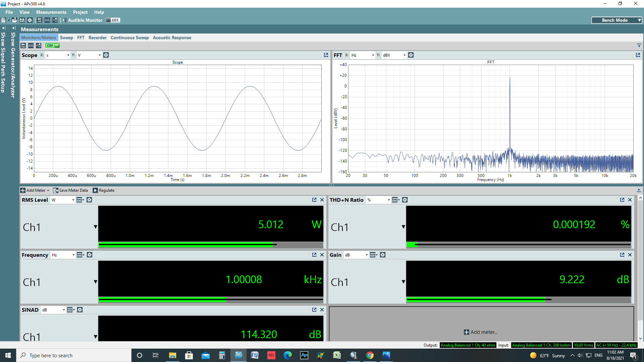Switch to Acoustic Response tab
The width and height of the screenshot is (644, 362).
pyautogui.click(x=172, y=38)
